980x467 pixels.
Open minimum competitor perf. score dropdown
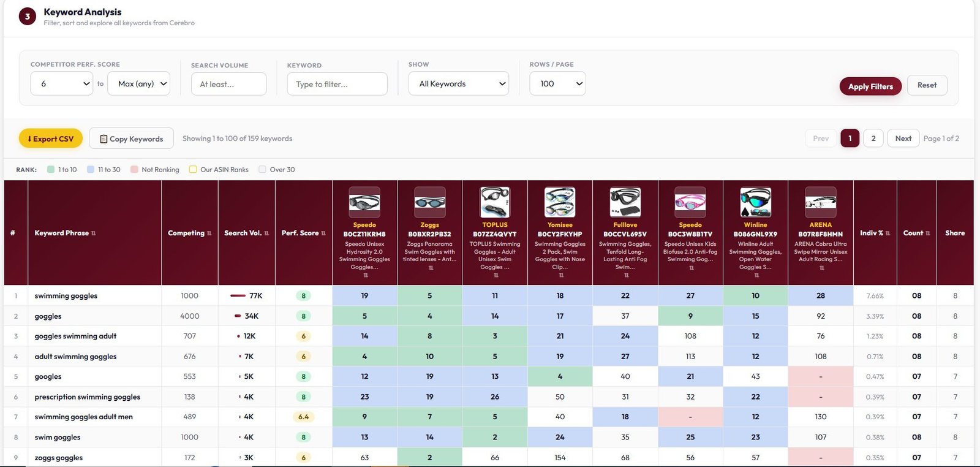coord(62,84)
